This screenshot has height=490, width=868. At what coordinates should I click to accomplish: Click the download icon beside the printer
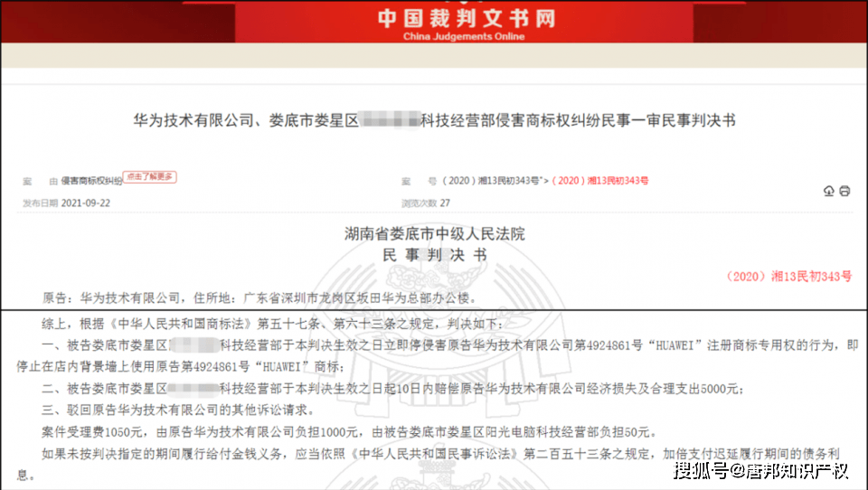[829, 191]
